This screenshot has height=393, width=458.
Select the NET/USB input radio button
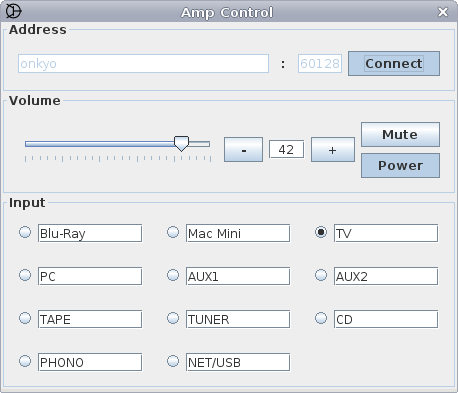pyautogui.click(x=173, y=361)
